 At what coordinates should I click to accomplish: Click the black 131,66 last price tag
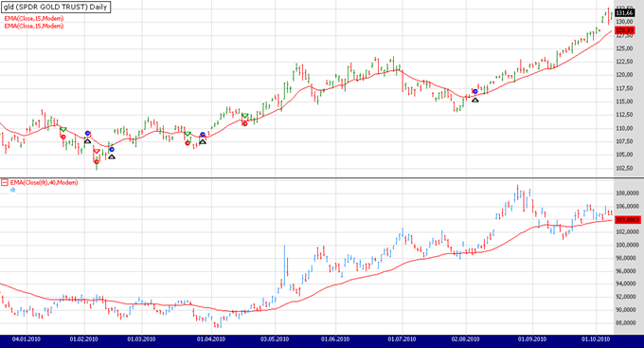[625, 13]
